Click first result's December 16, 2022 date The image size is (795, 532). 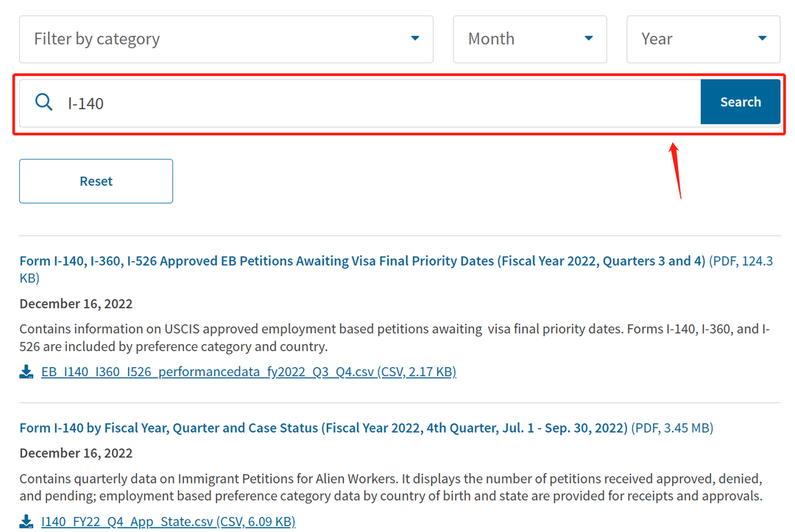[x=76, y=303]
